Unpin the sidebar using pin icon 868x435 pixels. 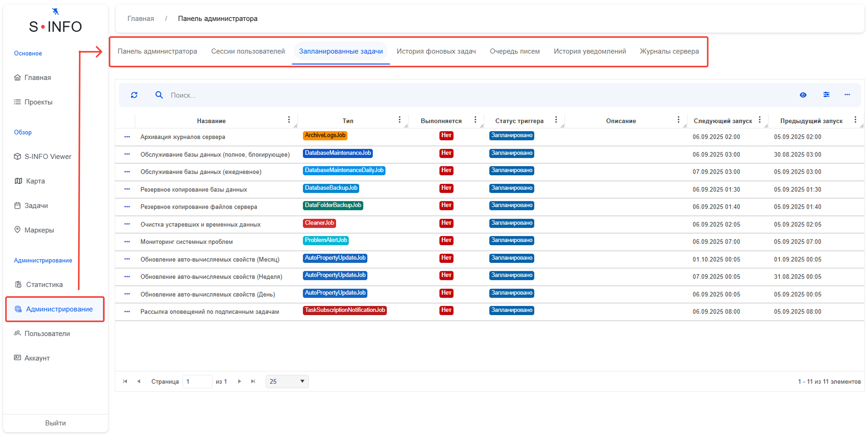pyautogui.click(x=56, y=11)
